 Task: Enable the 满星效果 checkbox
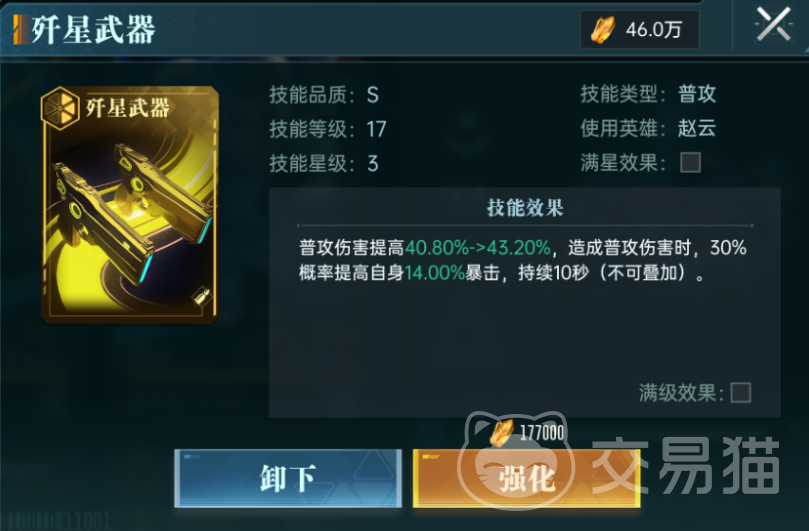690,162
